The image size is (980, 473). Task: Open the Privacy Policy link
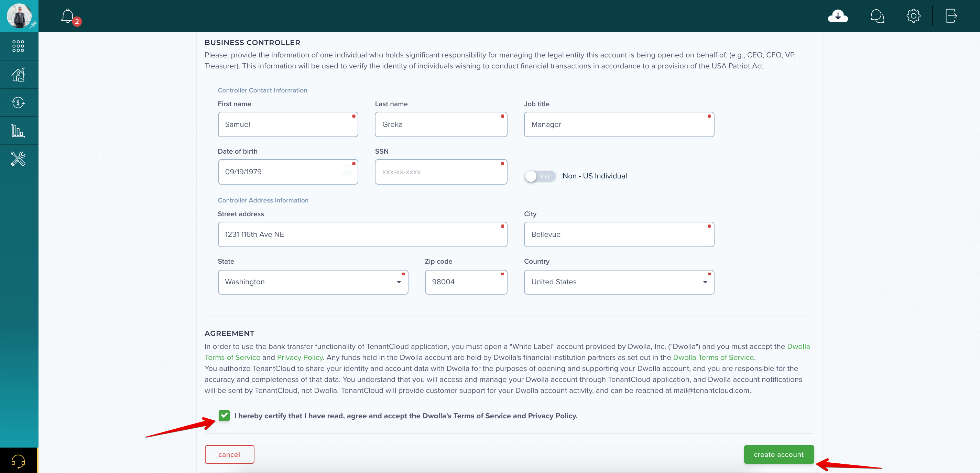pyautogui.click(x=300, y=357)
